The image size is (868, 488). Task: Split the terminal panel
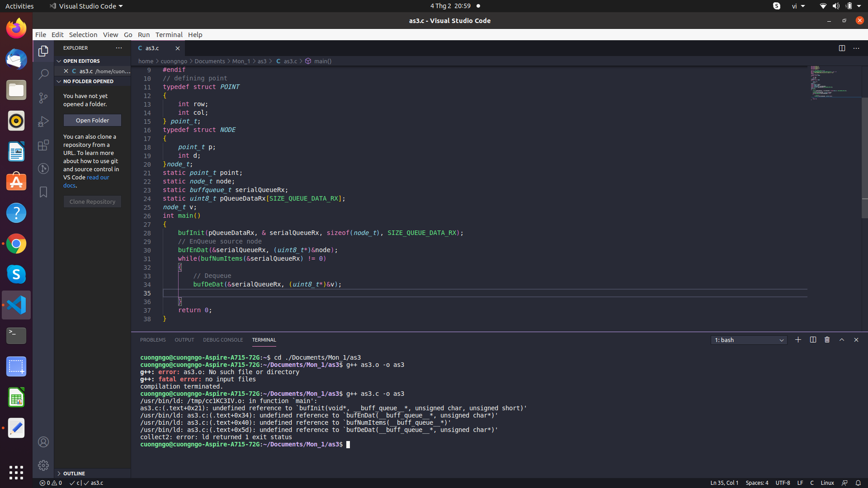pos(812,340)
